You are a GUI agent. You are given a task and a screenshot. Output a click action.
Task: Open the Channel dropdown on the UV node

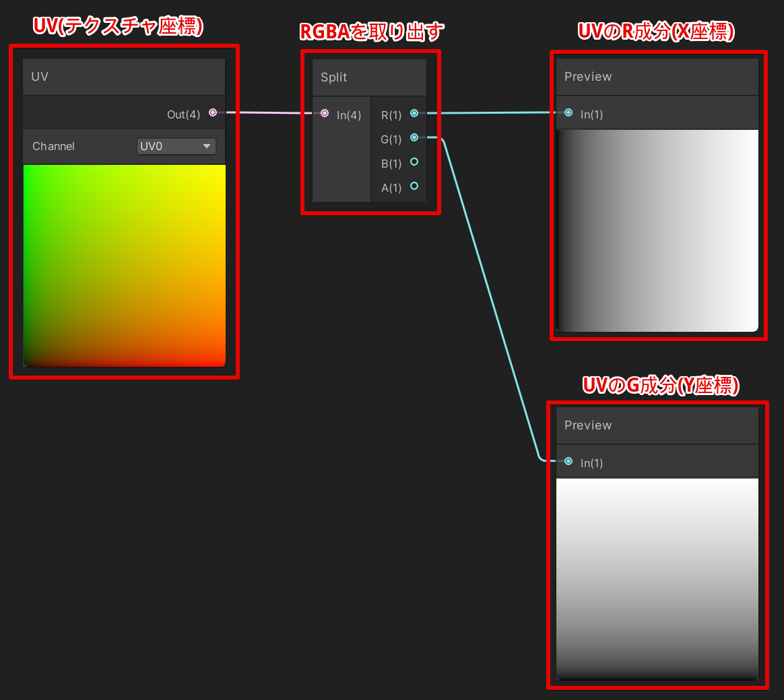pos(176,146)
